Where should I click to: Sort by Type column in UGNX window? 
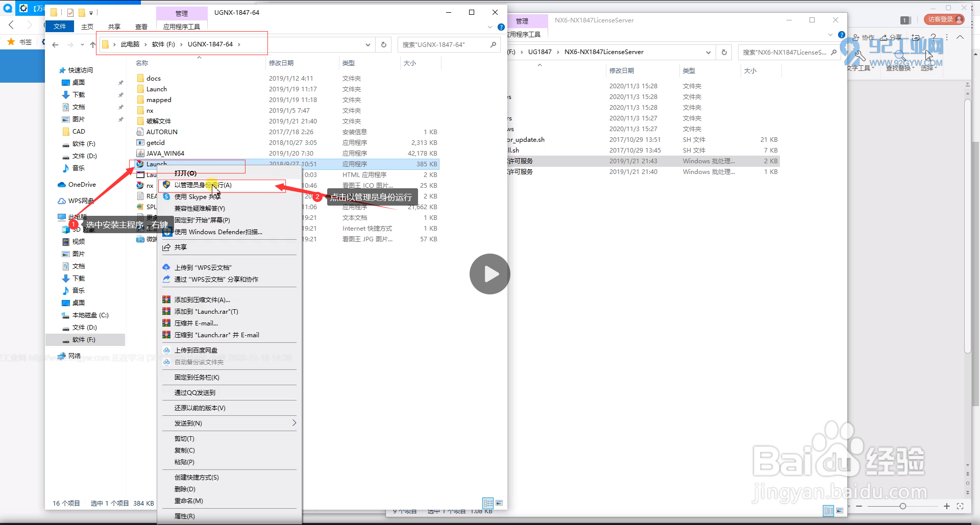[348, 63]
